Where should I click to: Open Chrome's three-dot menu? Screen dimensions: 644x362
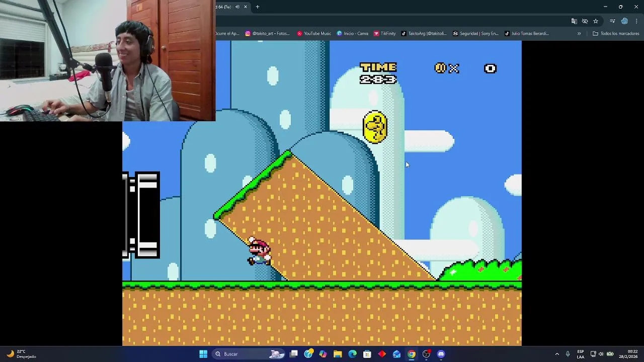636,21
